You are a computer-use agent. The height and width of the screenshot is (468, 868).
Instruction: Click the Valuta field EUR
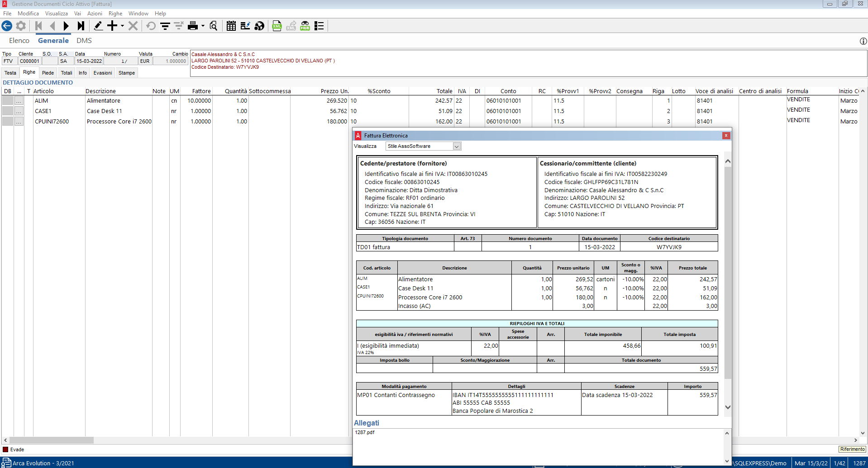click(145, 61)
